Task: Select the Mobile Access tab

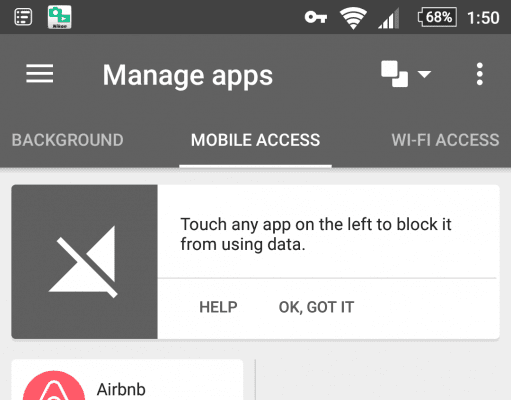Action: click(x=255, y=140)
